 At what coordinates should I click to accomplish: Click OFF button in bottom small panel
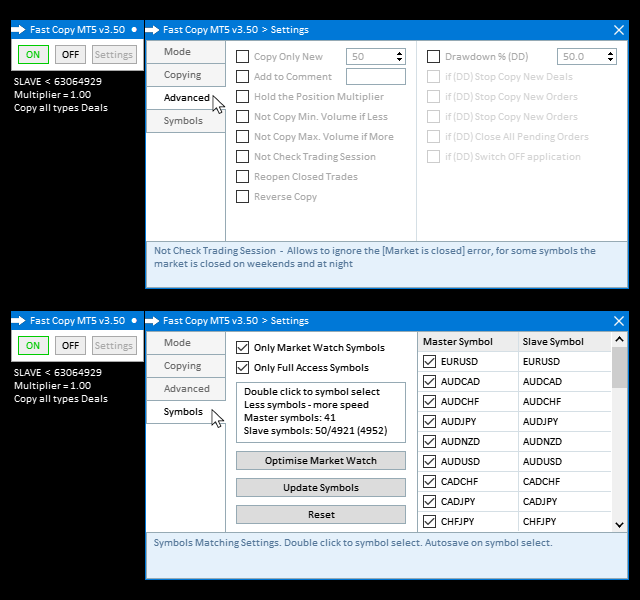(x=71, y=346)
